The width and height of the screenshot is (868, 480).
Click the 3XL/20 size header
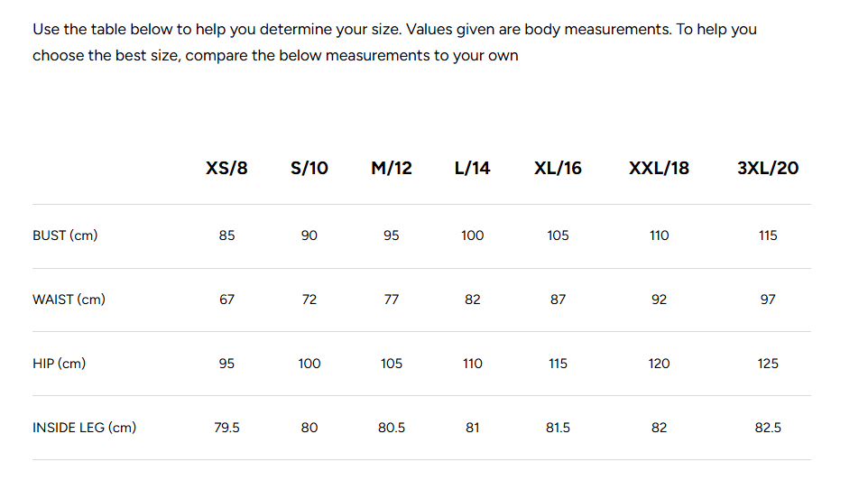tap(768, 168)
